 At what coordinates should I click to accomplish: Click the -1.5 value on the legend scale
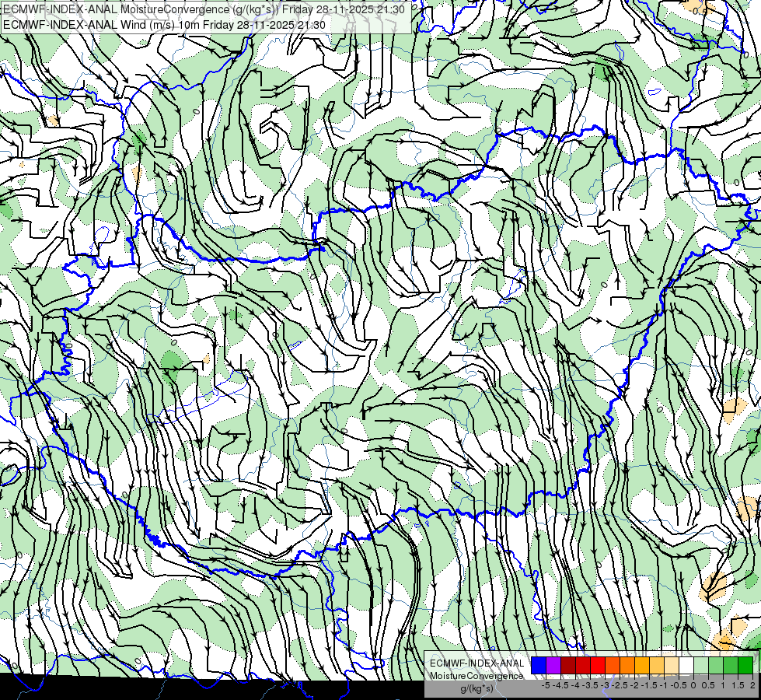pyautogui.click(x=649, y=685)
